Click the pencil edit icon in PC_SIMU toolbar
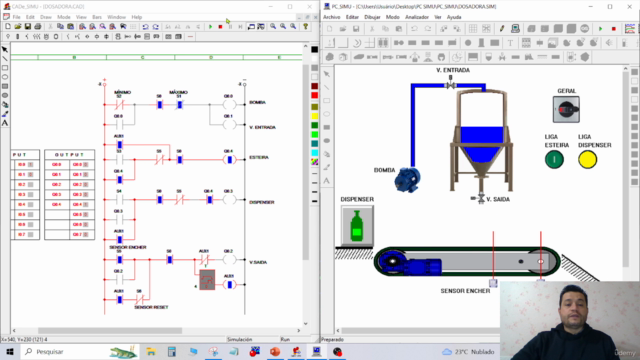 click(x=502, y=29)
